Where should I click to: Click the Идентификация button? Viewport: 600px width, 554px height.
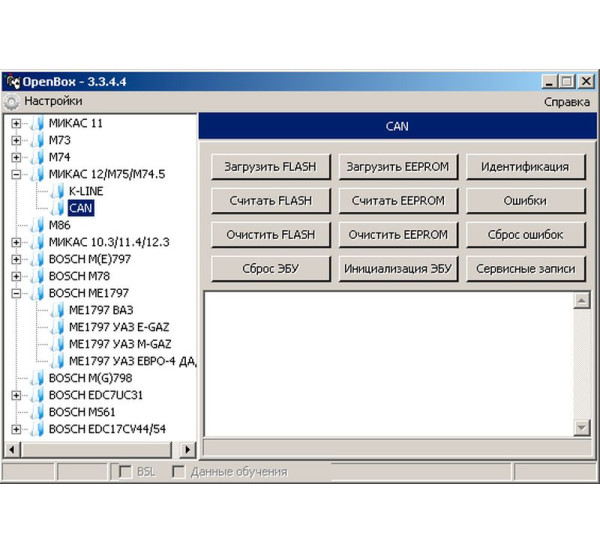(525, 167)
